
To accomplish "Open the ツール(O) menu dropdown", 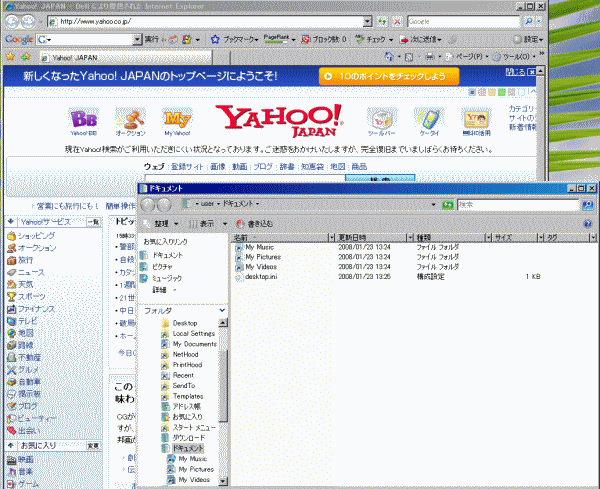I will [x=534, y=57].
